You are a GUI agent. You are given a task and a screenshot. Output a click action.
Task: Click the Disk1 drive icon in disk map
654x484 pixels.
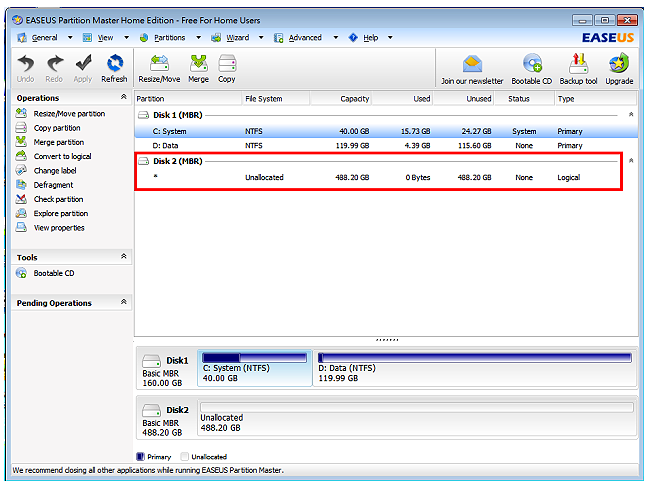coord(151,360)
